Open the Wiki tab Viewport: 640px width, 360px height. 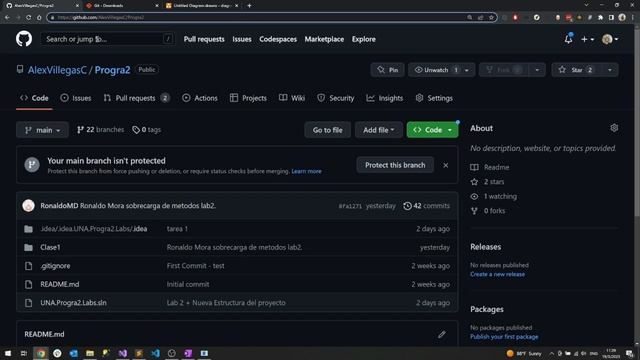pos(292,98)
